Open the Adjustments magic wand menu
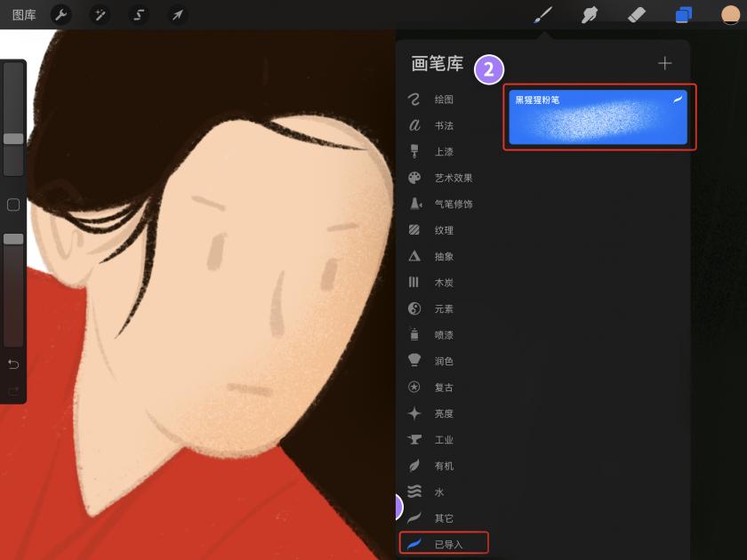This screenshot has height=560, width=747. 100,15
